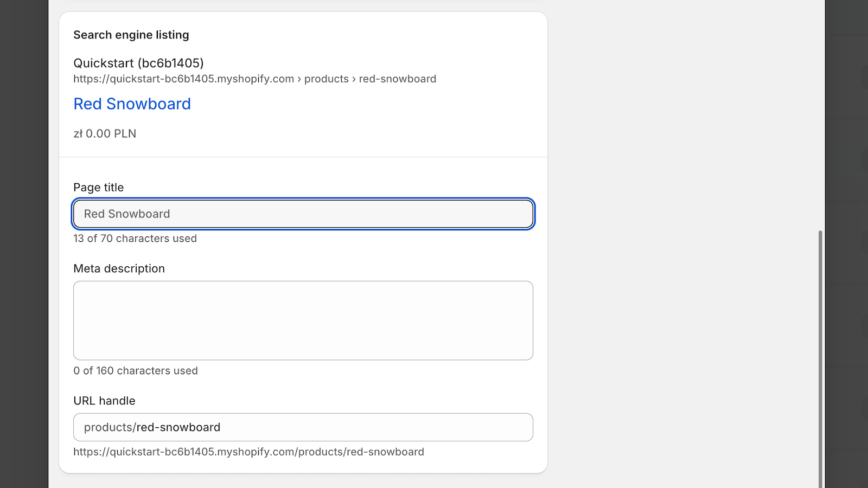Open the blue Red Snowboard preview title
The image size is (868, 488).
pyautogui.click(x=132, y=104)
